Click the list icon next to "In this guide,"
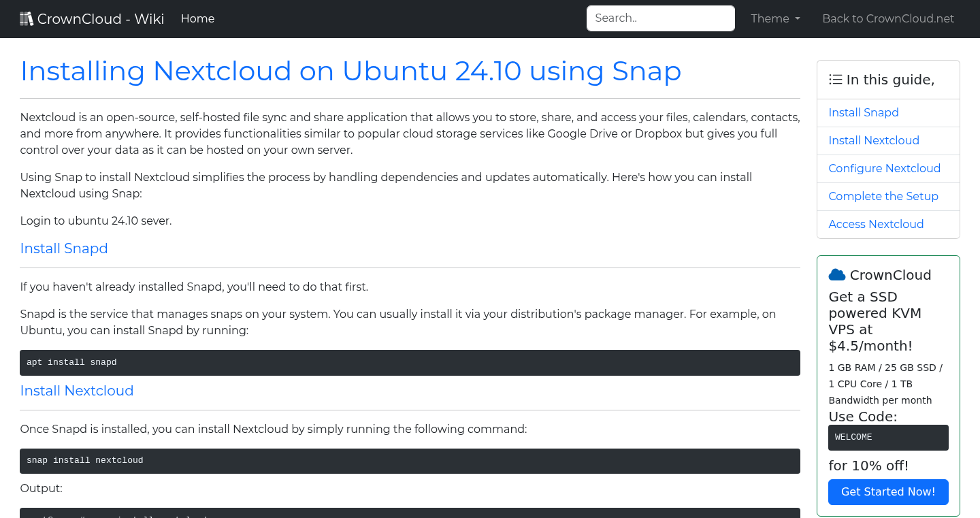Image resolution: width=980 pixels, height=518 pixels. tap(835, 79)
